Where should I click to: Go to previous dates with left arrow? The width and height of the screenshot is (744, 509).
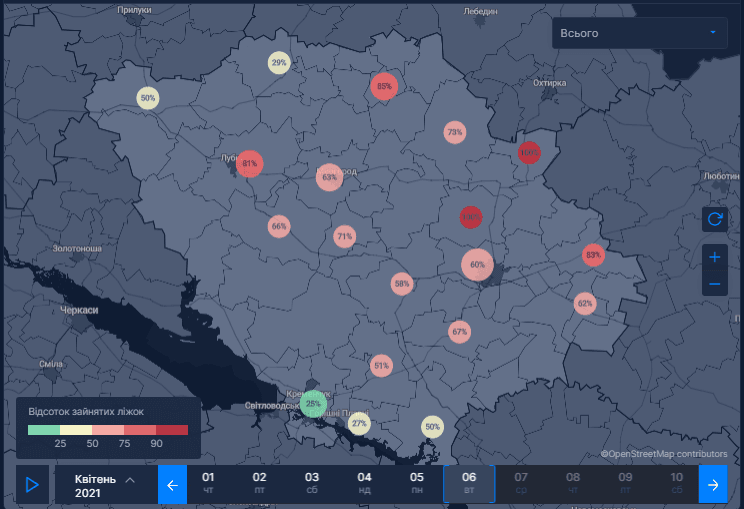[172, 484]
